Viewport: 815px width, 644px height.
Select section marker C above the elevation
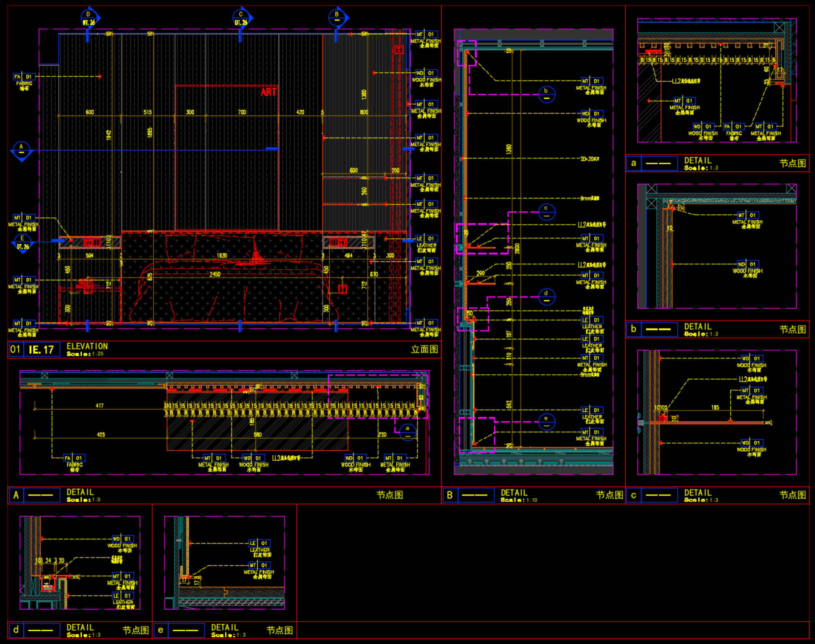(x=242, y=18)
